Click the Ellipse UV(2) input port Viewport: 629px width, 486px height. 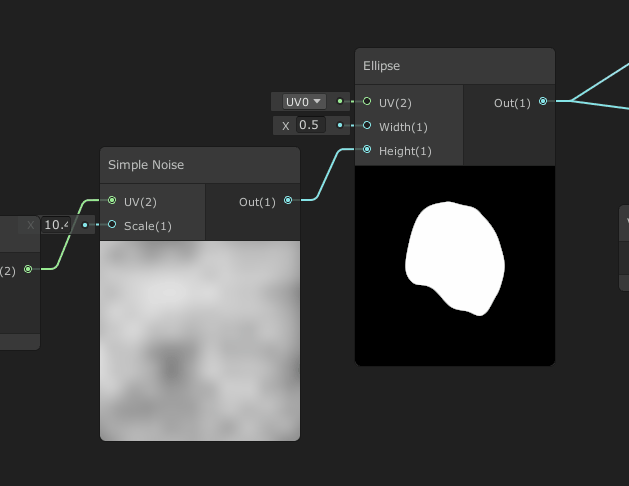pyautogui.click(x=367, y=102)
